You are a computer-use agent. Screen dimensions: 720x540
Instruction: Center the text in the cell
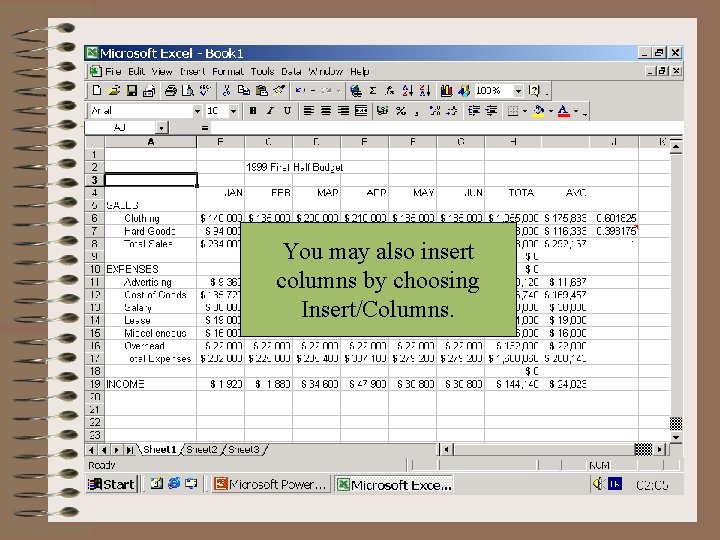coord(326,111)
